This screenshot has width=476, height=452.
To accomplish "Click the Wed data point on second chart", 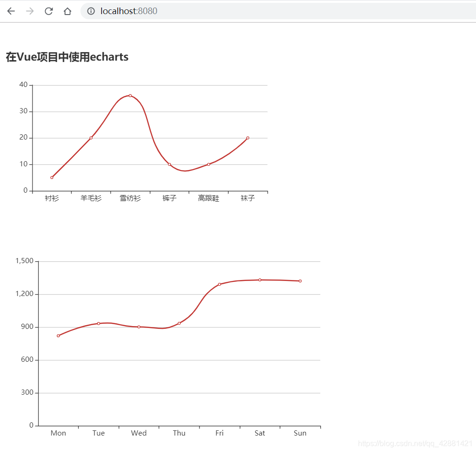I will click(x=139, y=327).
